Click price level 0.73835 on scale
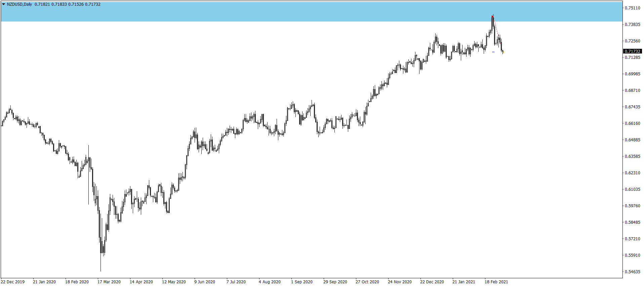The height and width of the screenshot is (286, 644). pyautogui.click(x=632, y=24)
